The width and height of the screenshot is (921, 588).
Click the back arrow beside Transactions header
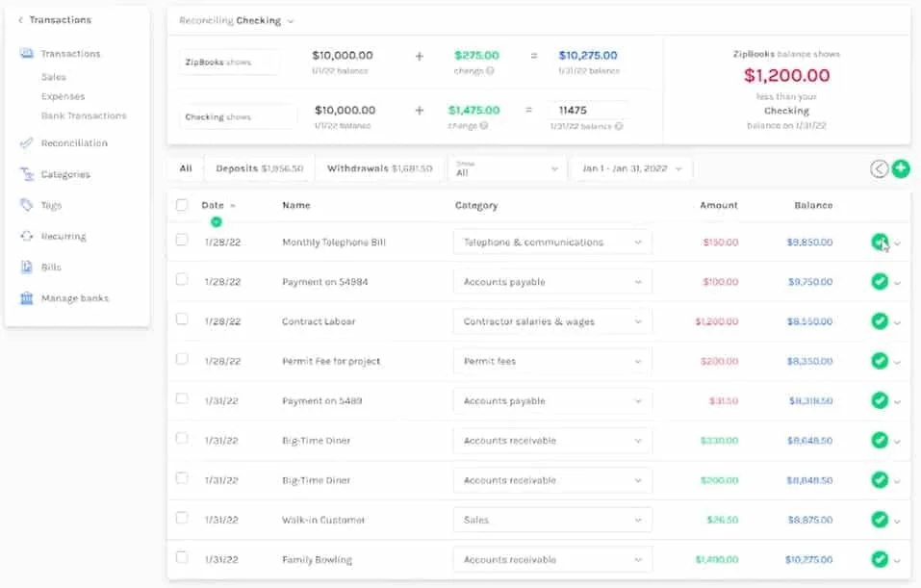(20, 20)
